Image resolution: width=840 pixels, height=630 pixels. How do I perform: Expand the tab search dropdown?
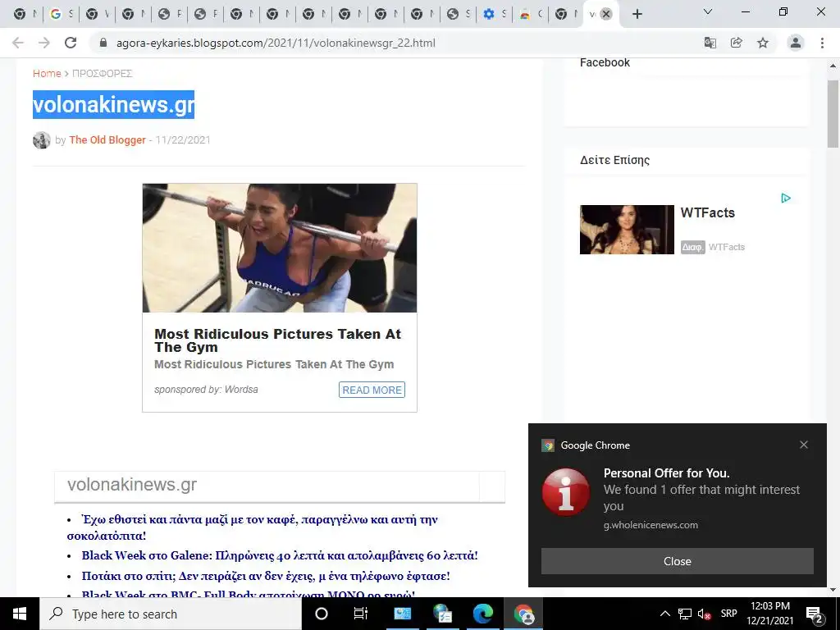click(708, 11)
